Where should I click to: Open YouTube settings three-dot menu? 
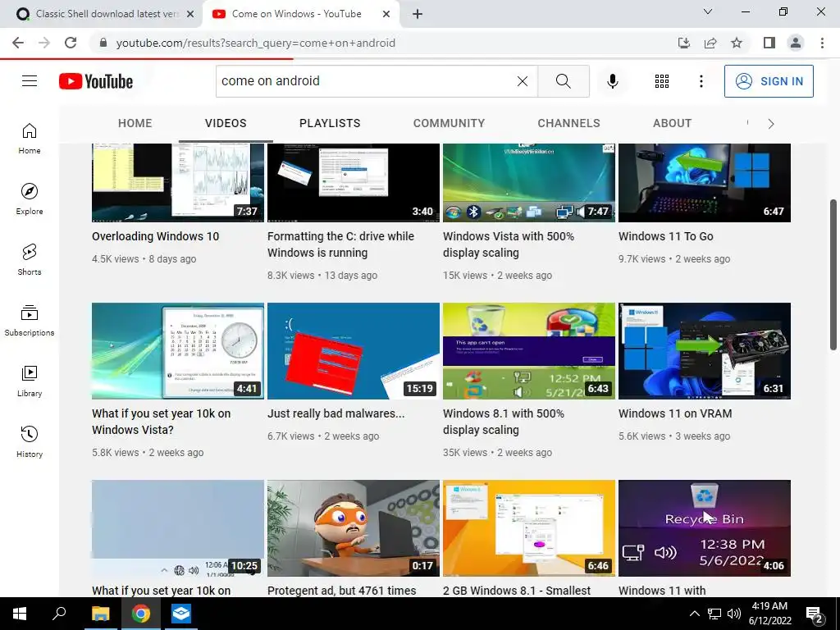(701, 81)
